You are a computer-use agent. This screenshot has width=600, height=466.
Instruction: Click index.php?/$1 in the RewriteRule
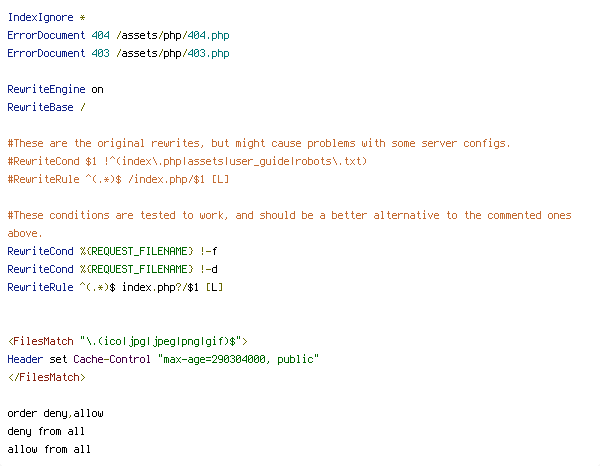(x=160, y=287)
